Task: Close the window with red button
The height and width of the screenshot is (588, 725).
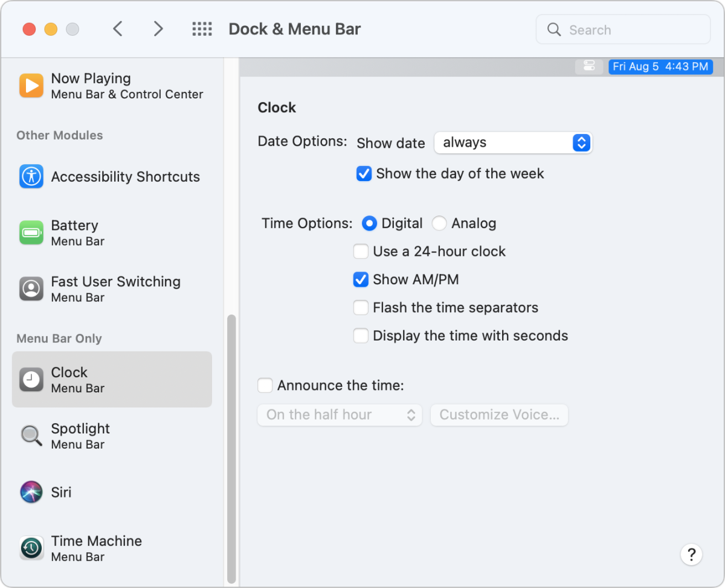Action: coord(29,29)
